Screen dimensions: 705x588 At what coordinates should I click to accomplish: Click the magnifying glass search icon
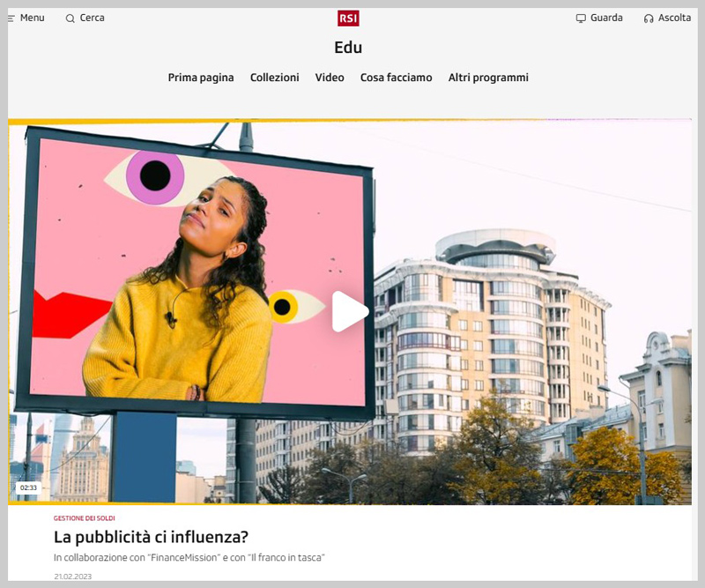point(70,19)
